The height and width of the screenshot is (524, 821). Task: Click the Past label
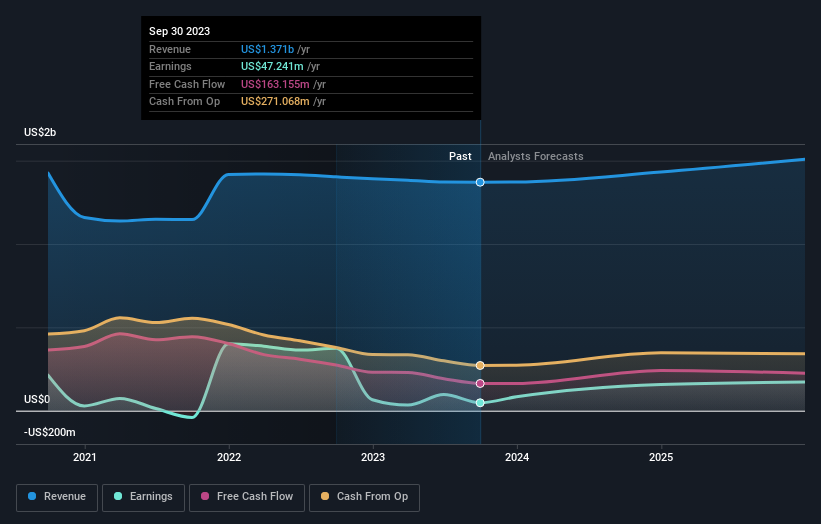click(x=460, y=156)
